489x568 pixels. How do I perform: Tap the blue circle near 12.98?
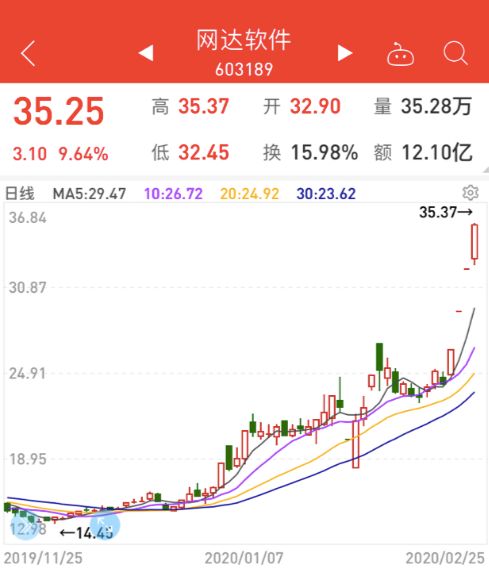[25, 526]
